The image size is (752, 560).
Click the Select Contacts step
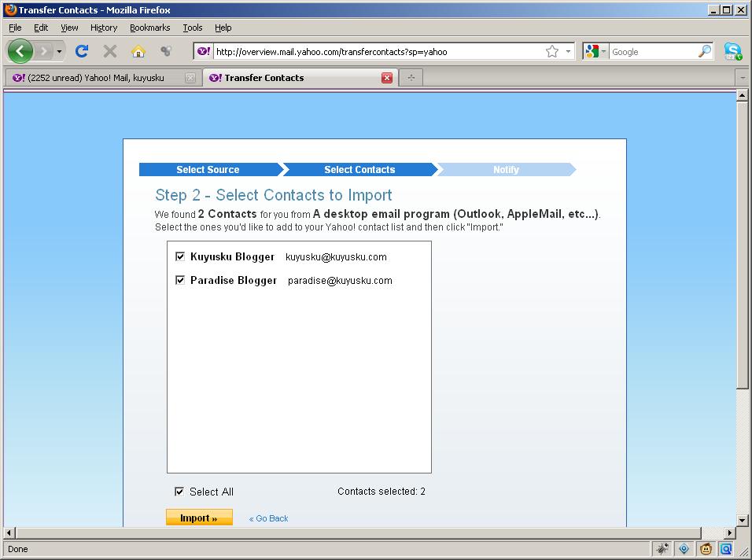(359, 170)
